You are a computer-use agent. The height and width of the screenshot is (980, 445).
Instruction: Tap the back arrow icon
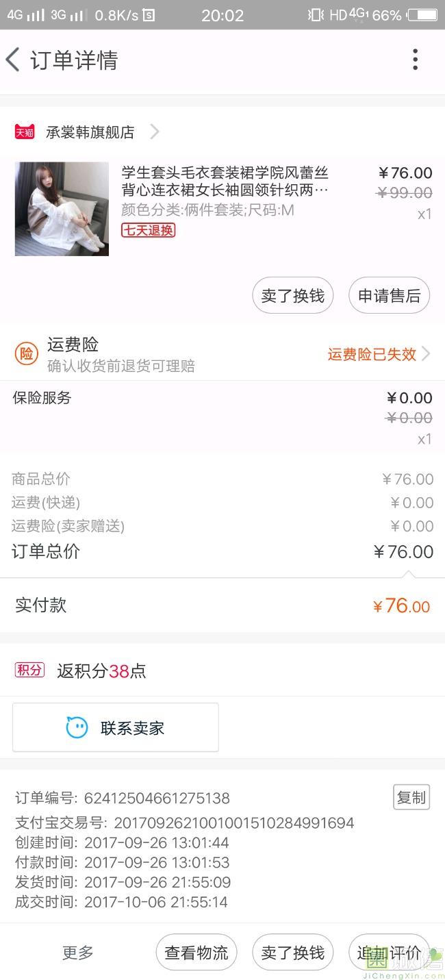(13, 60)
